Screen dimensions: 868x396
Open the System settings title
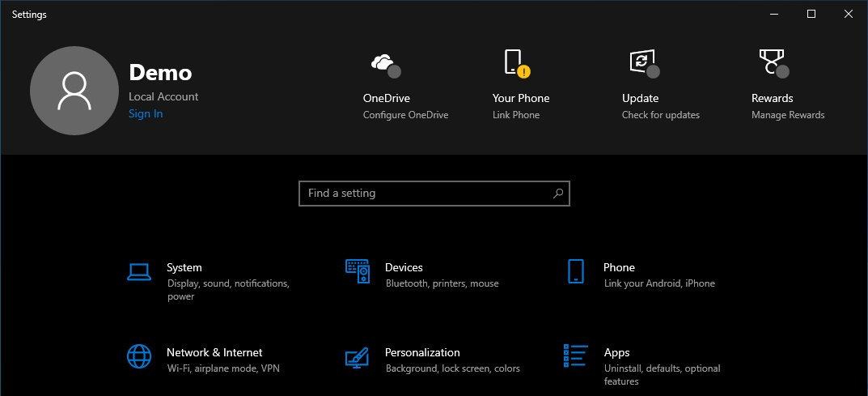(184, 267)
